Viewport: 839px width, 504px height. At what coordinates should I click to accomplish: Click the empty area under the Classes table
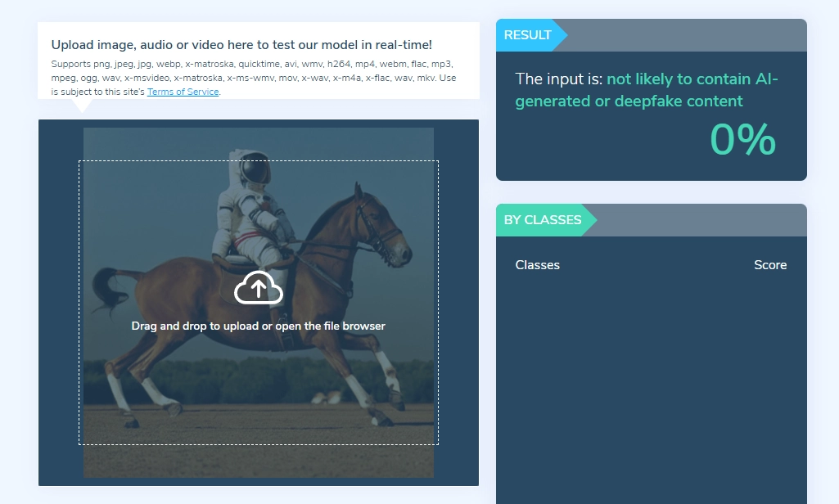point(651,385)
